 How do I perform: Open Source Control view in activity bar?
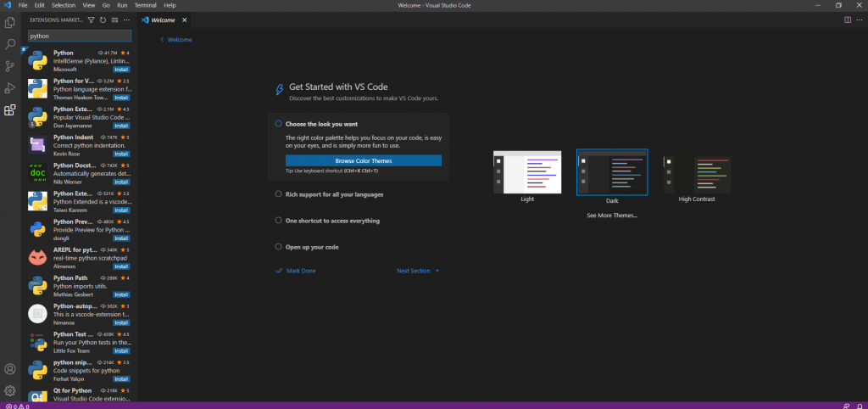coord(9,66)
